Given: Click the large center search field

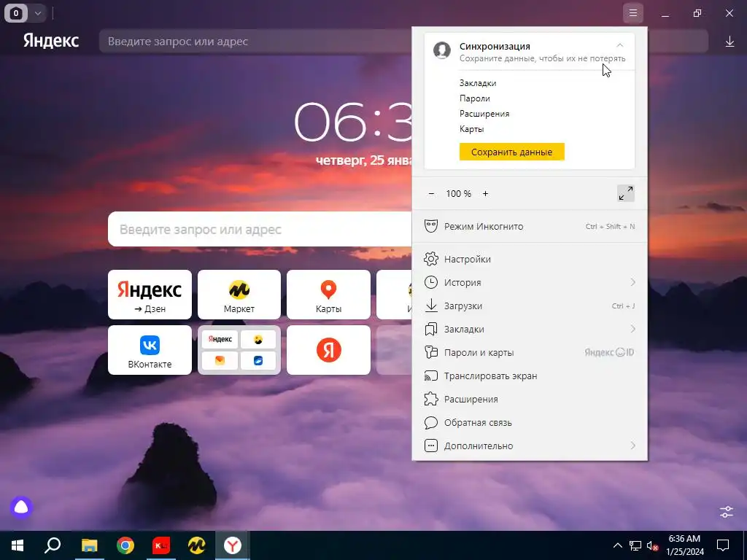Looking at the screenshot, I should (x=260, y=229).
